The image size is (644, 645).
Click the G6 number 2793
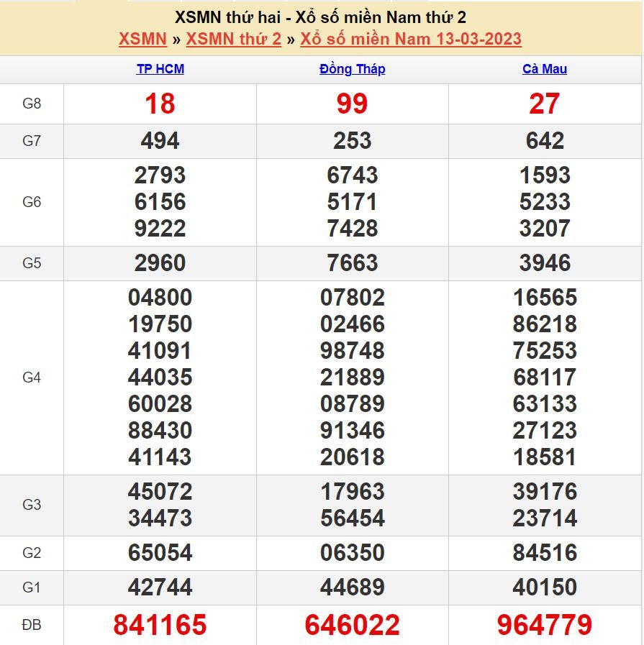point(160,175)
